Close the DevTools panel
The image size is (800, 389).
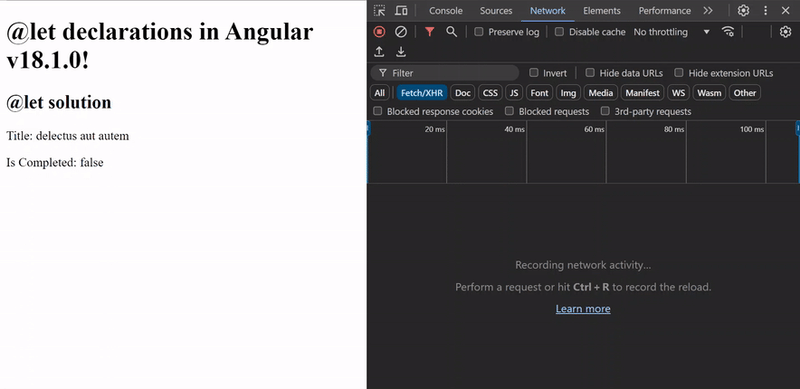pos(785,11)
